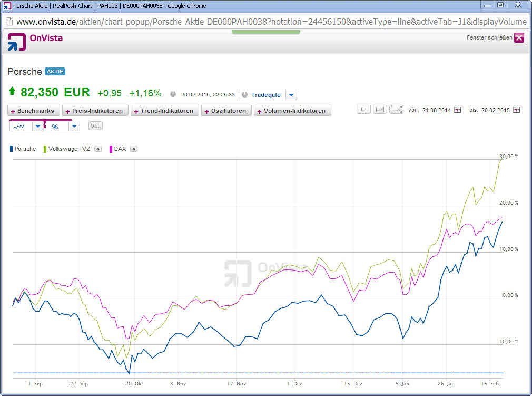Select the medium chart size icon

pyautogui.click(x=380, y=109)
